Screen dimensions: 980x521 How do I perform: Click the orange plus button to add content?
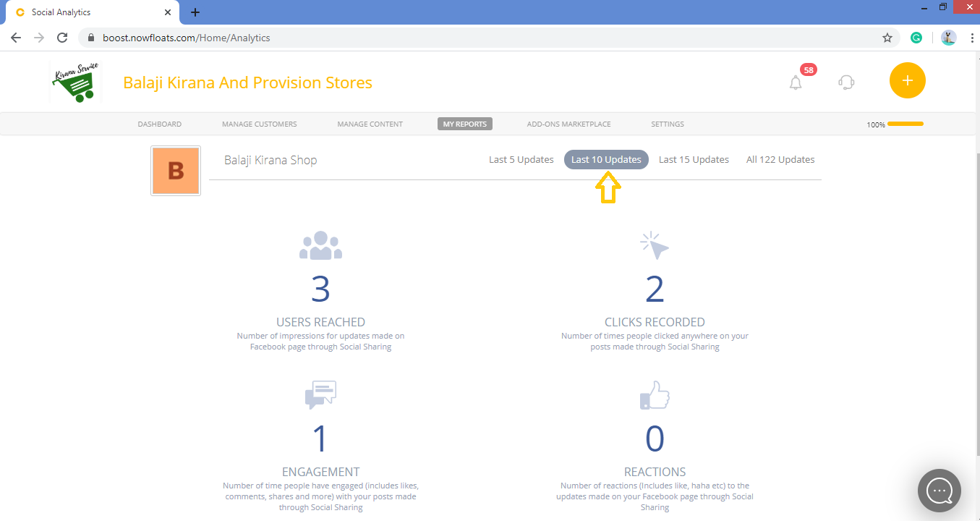click(907, 80)
